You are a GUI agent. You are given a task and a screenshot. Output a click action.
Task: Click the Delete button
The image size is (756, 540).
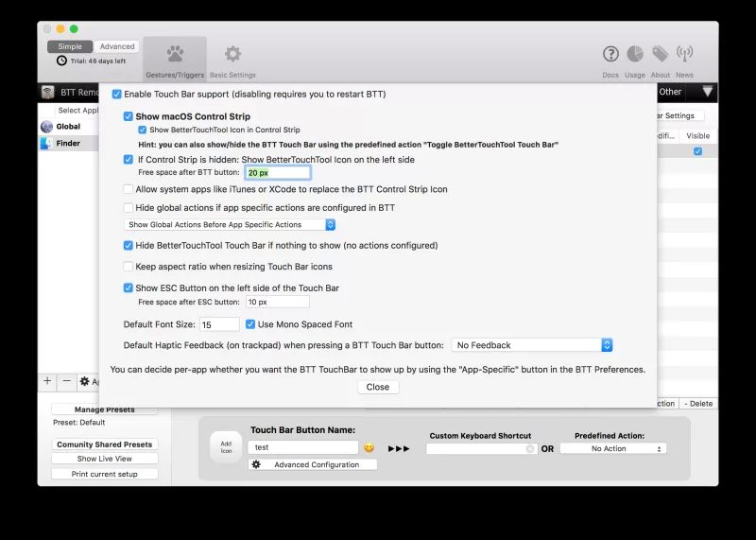coord(698,404)
